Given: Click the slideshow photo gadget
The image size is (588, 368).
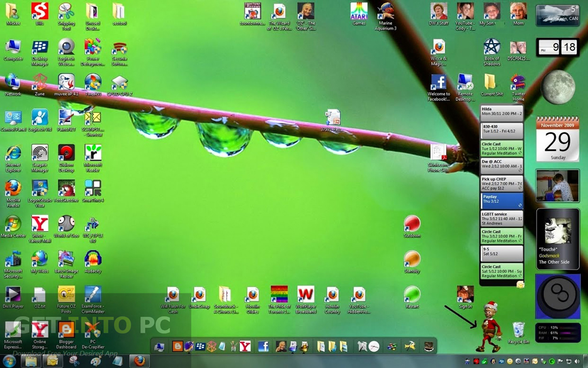Looking at the screenshot, I should point(557,185).
